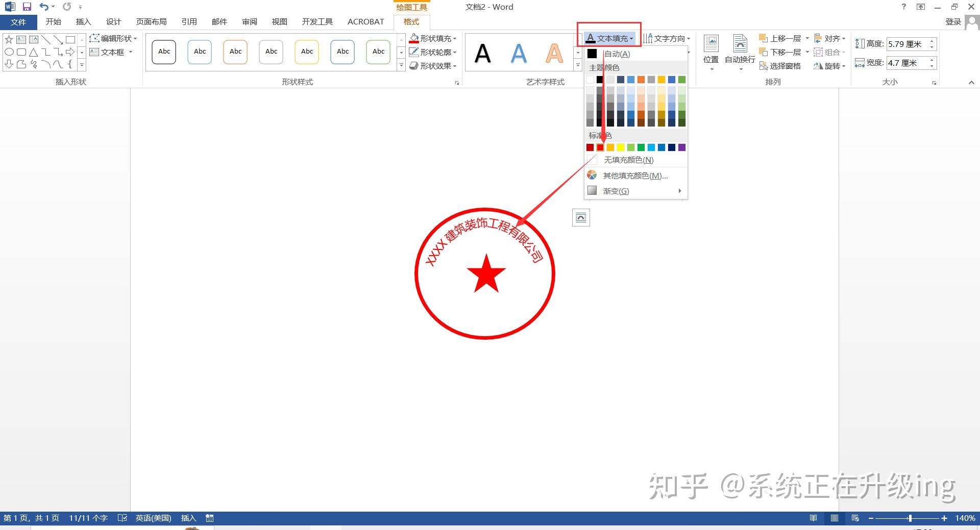
Task: Pick the purple standard color swatch
Action: coord(682,147)
